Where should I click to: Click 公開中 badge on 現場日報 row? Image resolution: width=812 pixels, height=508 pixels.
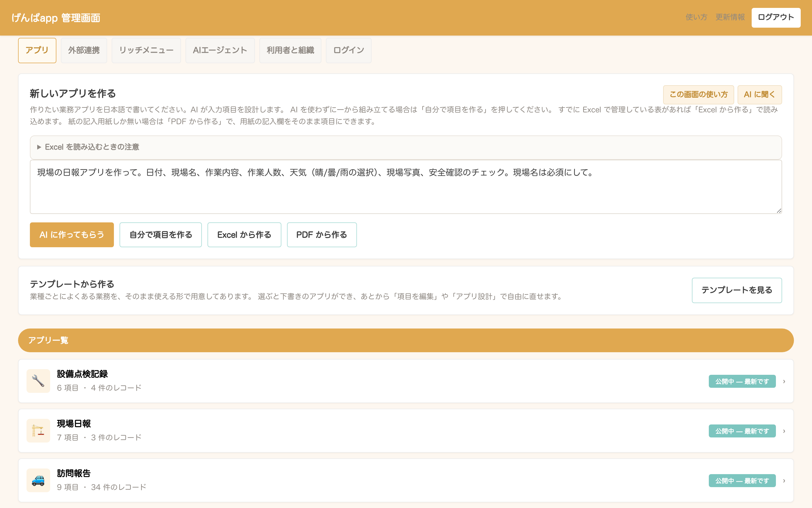coord(742,431)
